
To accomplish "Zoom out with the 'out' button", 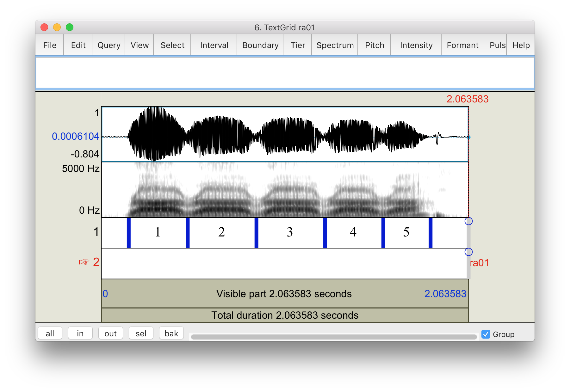I will tap(111, 333).
